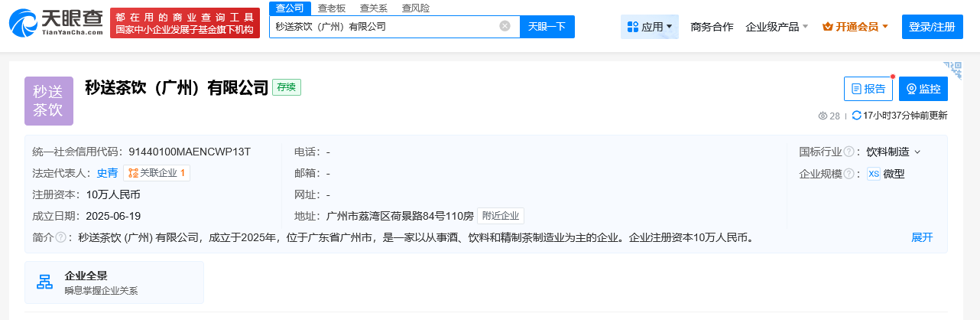The image size is (980, 320).
Task: Switch to the 查老板 tab
Action: click(332, 8)
